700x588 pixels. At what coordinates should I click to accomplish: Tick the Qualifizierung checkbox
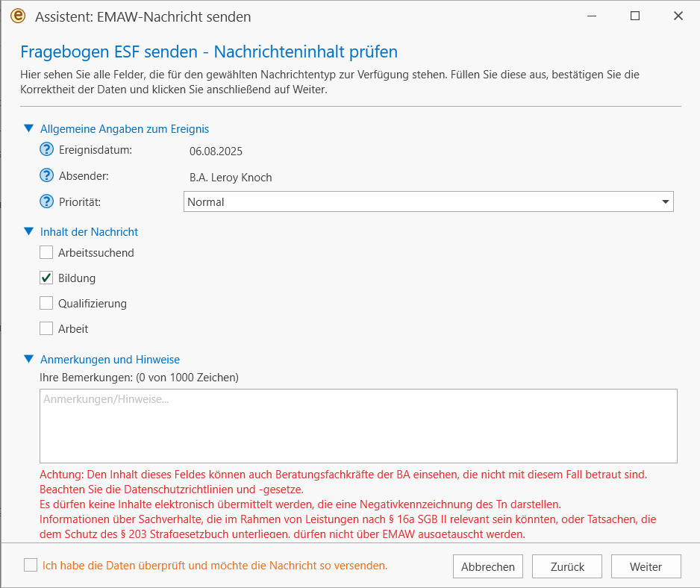46,303
